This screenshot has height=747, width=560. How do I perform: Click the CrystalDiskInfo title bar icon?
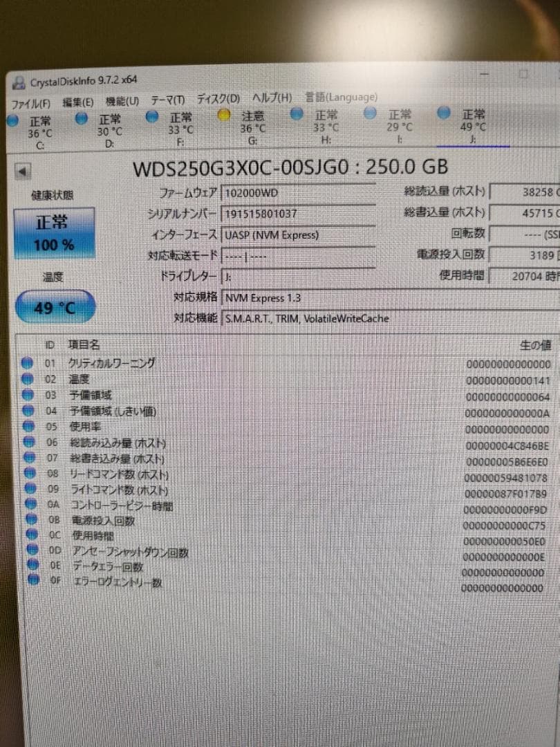[x=17, y=80]
